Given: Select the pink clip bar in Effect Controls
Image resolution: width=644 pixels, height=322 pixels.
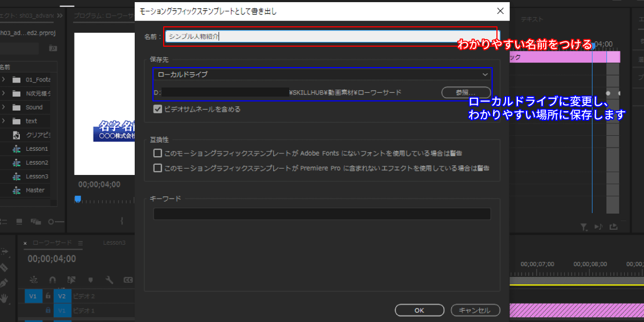Looking at the screenshot, I should [x=565, y=57].
